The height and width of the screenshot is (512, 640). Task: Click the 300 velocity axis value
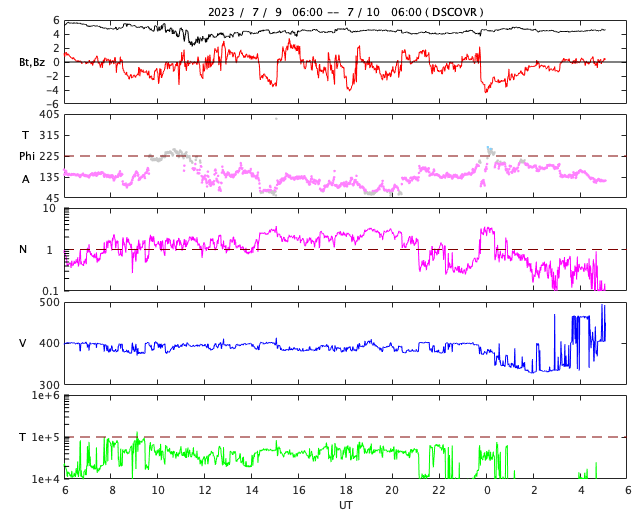point(49,384)
